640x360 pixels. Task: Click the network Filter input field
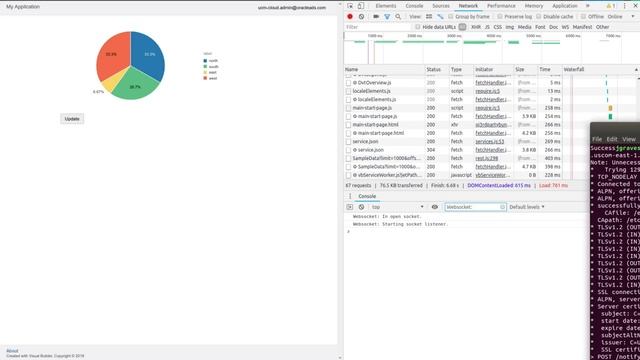[x=378, y=27]
